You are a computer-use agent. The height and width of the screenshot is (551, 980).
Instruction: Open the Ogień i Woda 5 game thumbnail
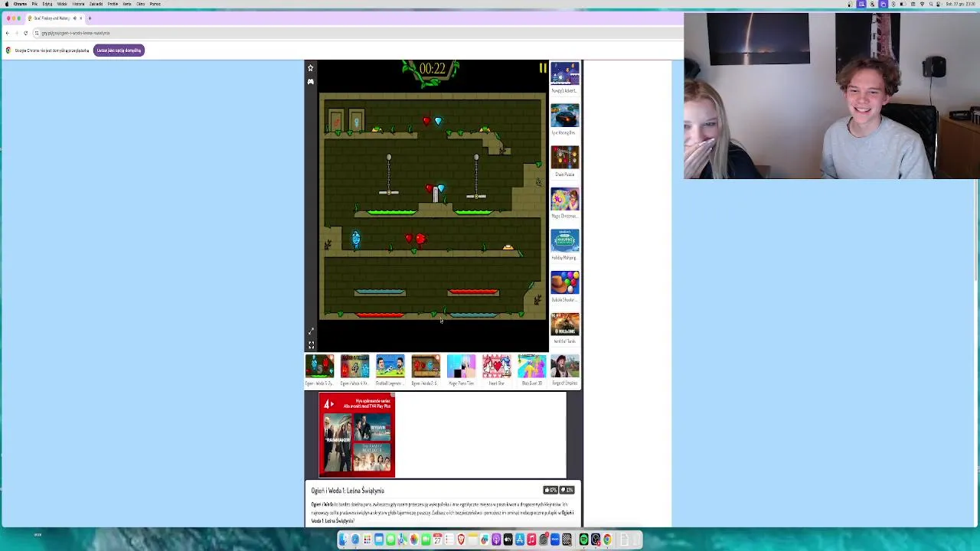coord(319,367)
